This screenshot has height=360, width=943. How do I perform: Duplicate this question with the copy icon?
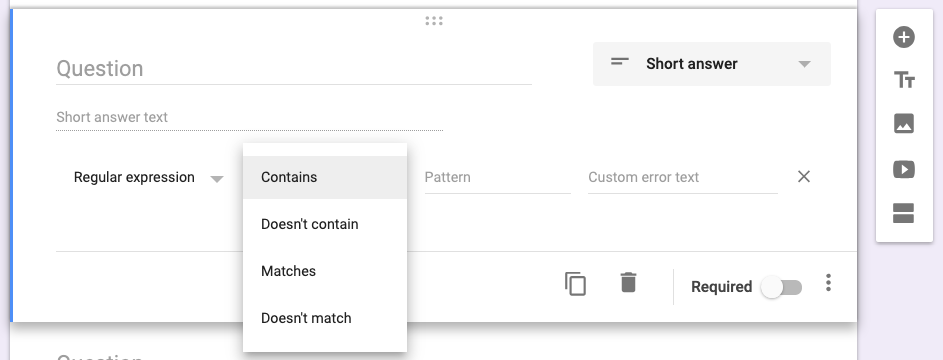[576, 284]
